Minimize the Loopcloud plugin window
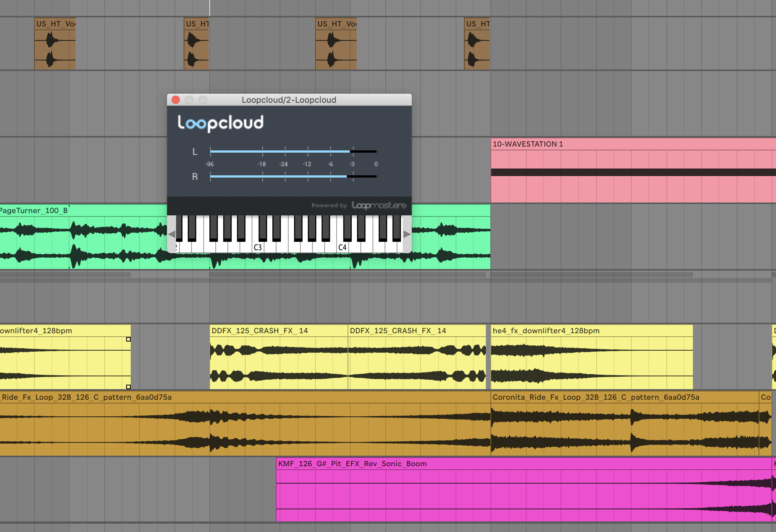 click(x=189, y=100)
